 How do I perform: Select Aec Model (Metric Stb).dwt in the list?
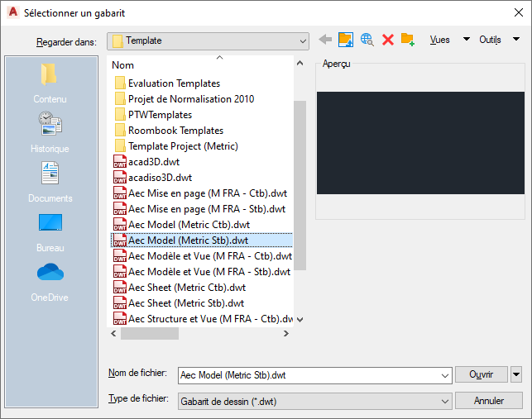coord(202,240)
